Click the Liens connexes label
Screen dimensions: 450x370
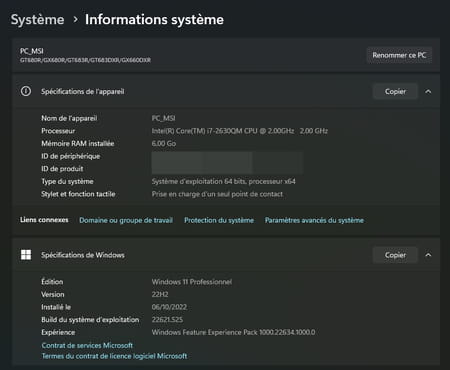click(44, 220)
